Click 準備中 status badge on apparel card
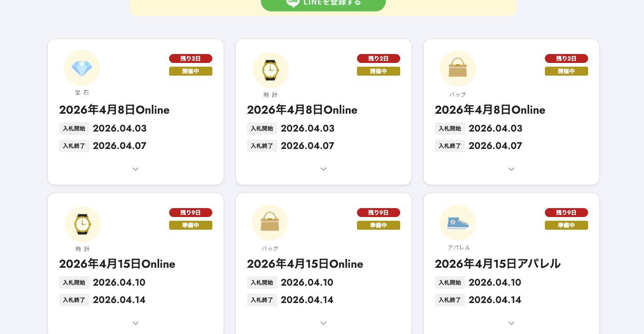This screenshot has height=334, width=644. click(566, 225)
